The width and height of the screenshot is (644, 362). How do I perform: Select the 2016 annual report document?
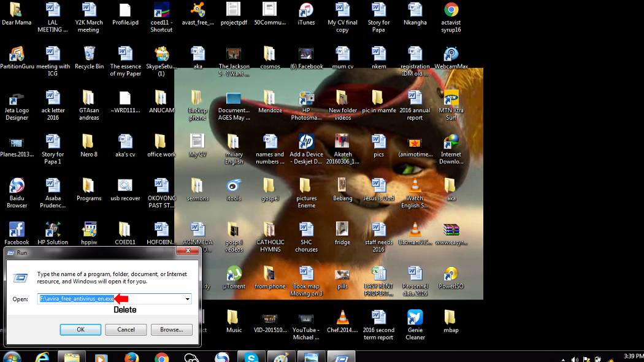(x=415, y=105)
